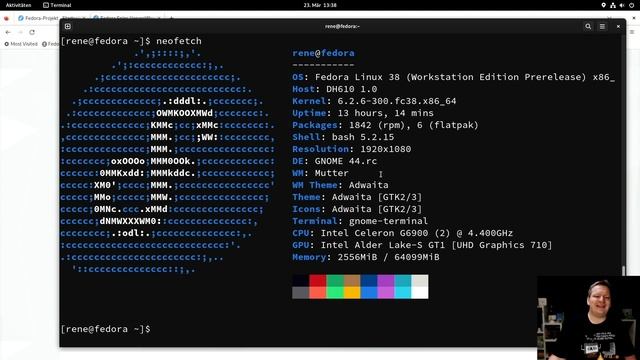This screenshot has height=360, width=640.
Task: Click the 'Terminal: gnome-terminal' line
Action: (360, 221)
